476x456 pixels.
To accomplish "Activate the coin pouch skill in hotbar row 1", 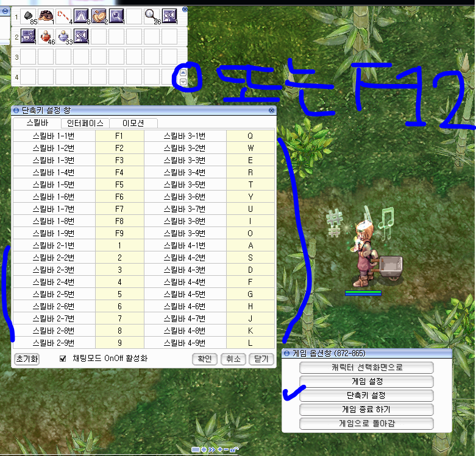I will (x=99, y=16).
